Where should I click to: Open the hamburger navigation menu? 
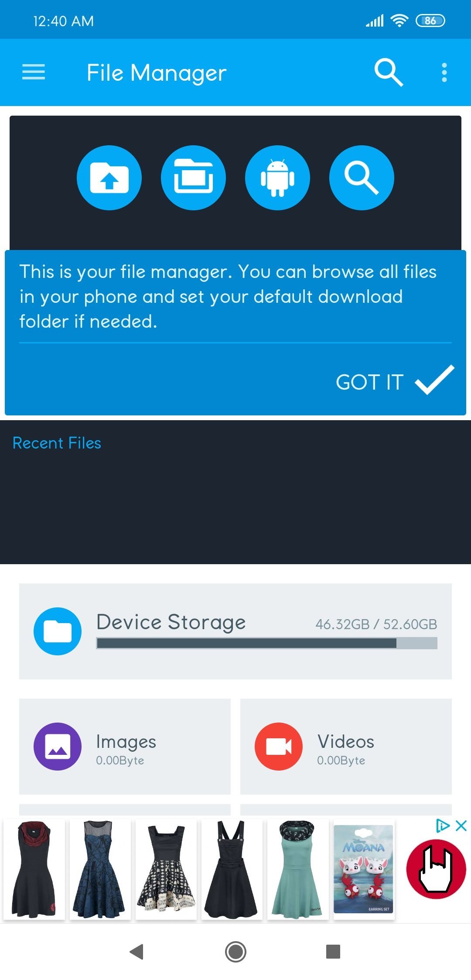click(34, 72)
